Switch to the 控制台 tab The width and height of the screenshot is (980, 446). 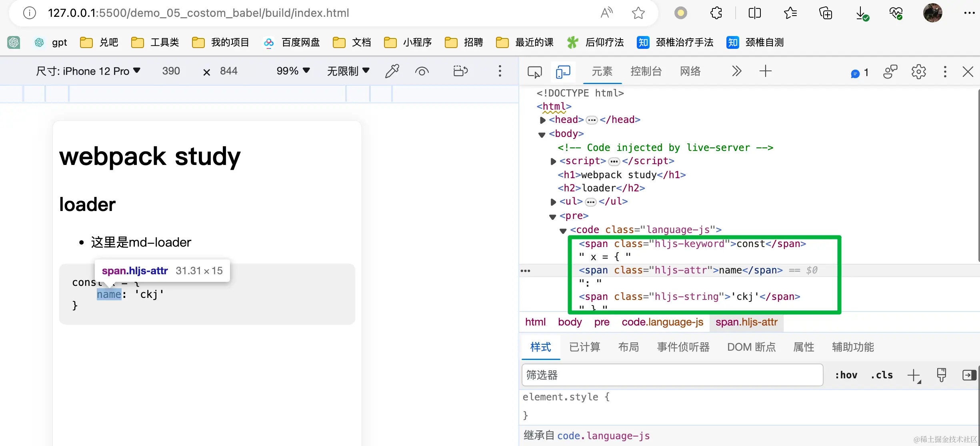point(646,72)
